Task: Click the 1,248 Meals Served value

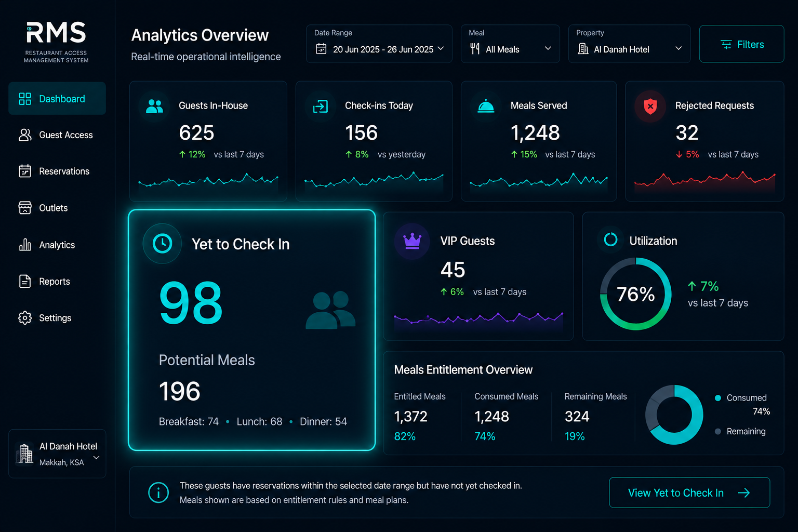Action: pos(535,133)
